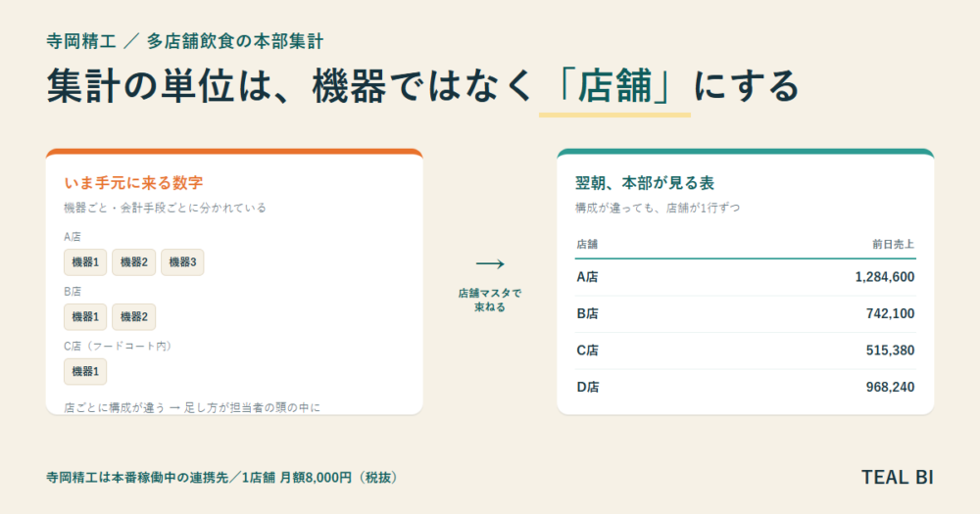
Task: Select the 機器2 chip under B店
Action: tap(133, 316)
